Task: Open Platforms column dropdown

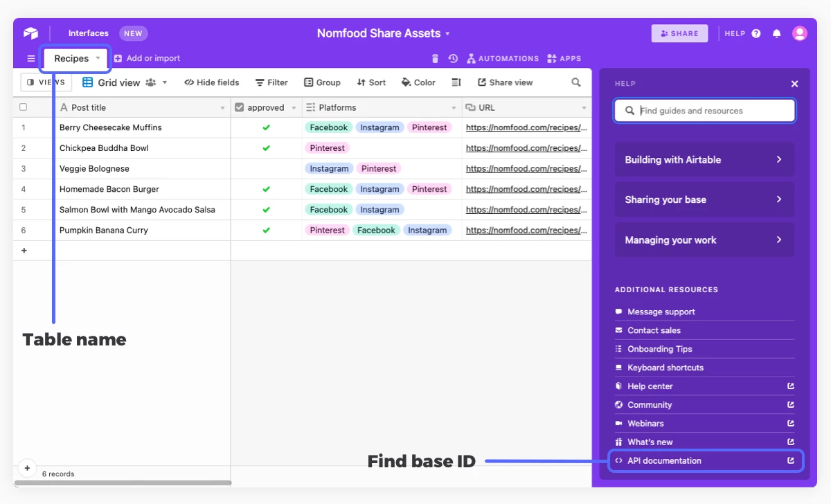Action: [x=454, y=108]
